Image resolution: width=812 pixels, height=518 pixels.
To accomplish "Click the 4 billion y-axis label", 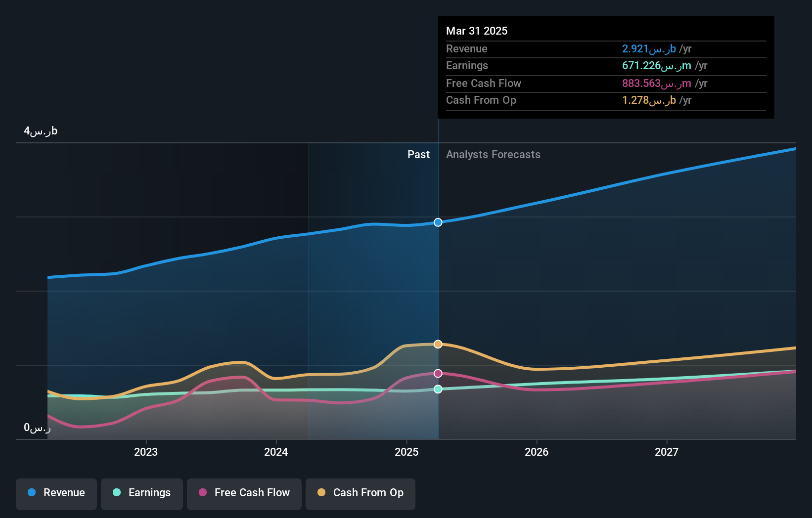I will pyautogui.click(x=41, y=131).
